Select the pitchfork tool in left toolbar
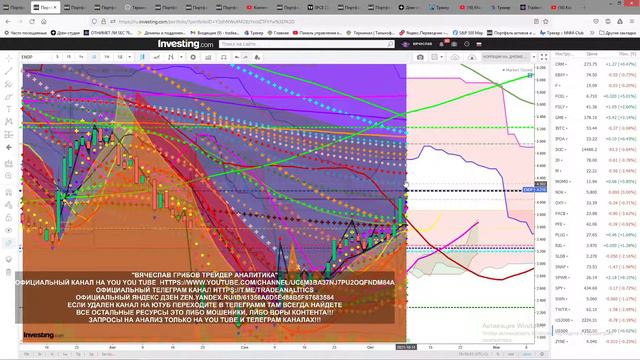This screenshot has height=360, width=640. coord(9,84)
